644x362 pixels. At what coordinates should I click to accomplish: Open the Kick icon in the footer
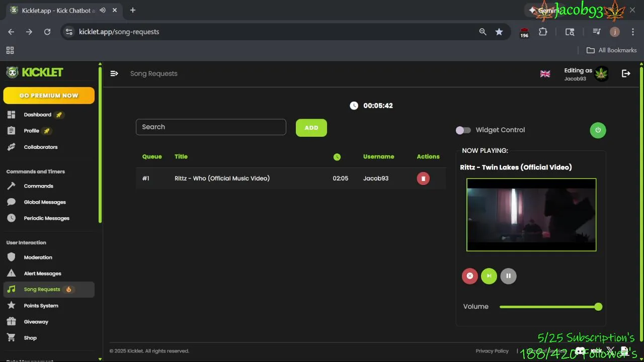pyautogui.click(x=596, y=351)
